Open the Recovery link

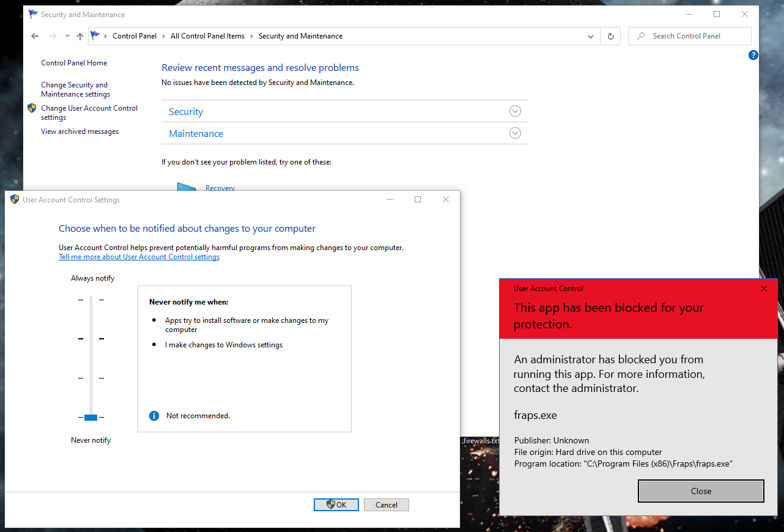coord(220,188)
